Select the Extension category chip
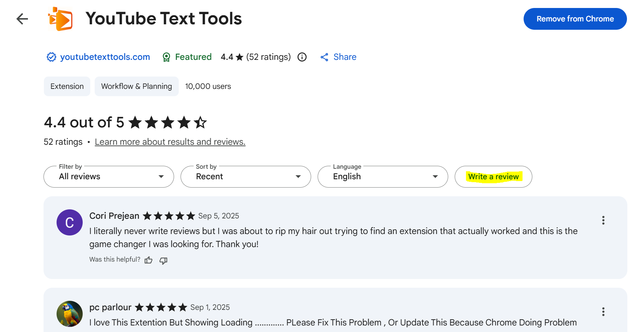The width and height of the screenshot is (644, 332). tap(67, 86)
